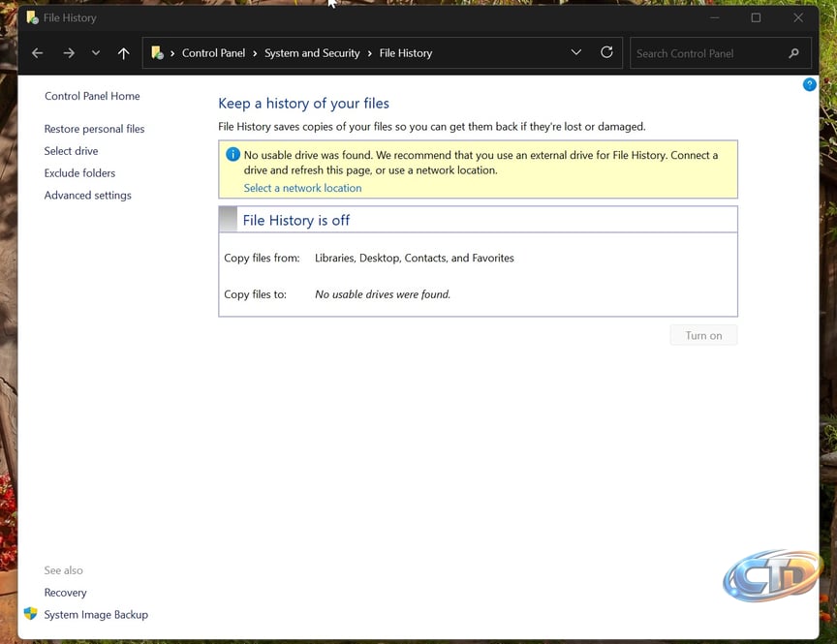Go forward with the right arrow
This screenshot has width=837, height=644.
[69, 53]
